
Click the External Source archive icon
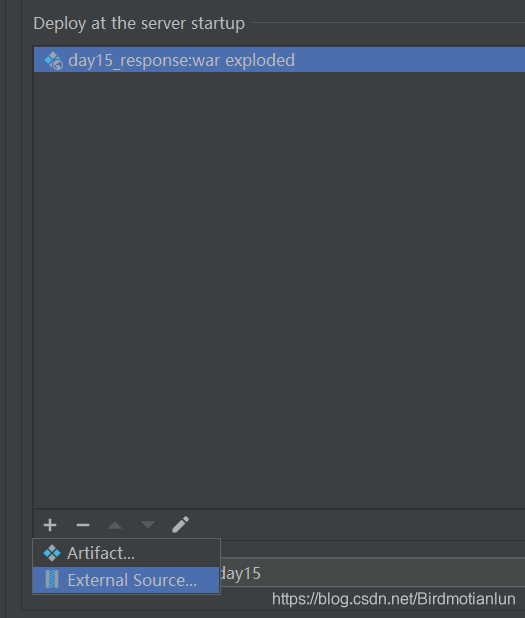[x=52, y=579]
